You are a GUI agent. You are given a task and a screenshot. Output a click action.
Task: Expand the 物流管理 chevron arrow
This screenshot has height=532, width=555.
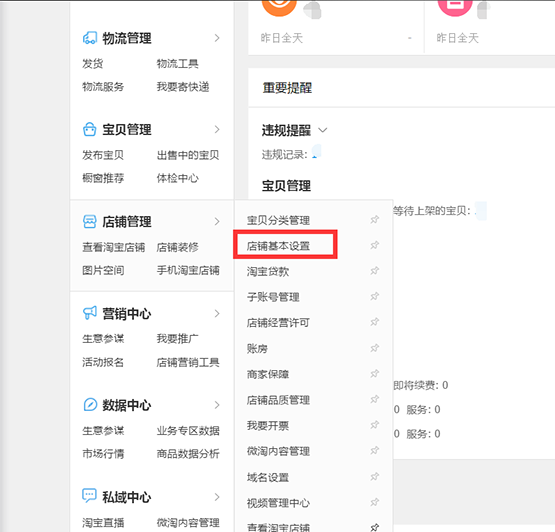point(217,38)
